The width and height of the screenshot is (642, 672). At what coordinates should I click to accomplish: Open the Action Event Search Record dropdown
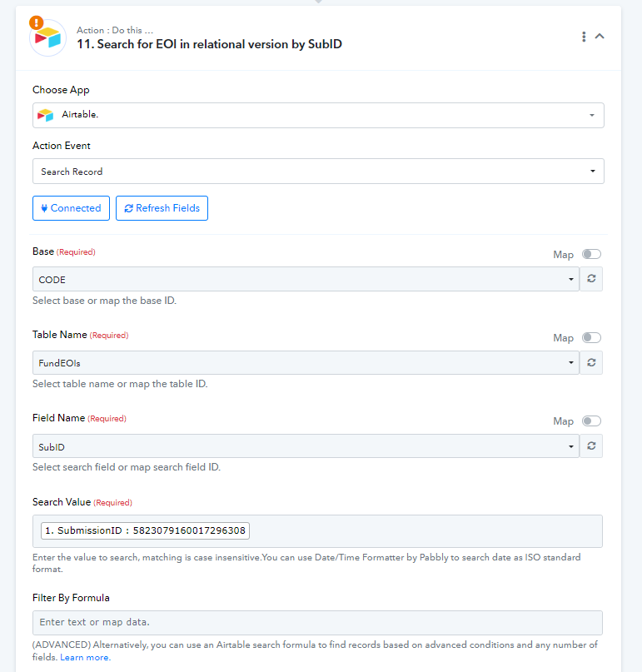coord(318,171)
